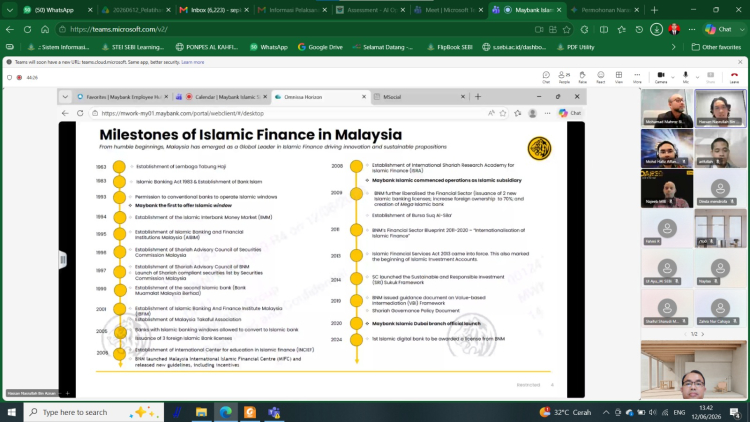
Task: Open the meeting Chat panel in Teams
Action: pos(546,77)
